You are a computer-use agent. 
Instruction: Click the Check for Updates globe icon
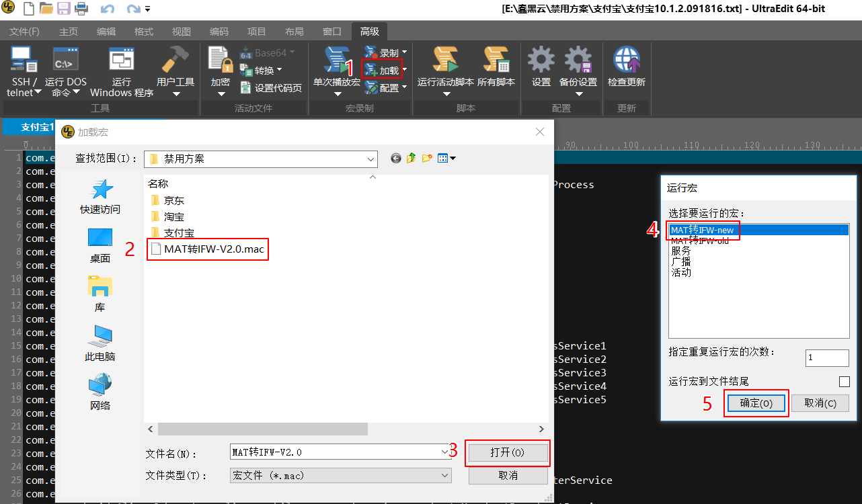click(626, 60)
